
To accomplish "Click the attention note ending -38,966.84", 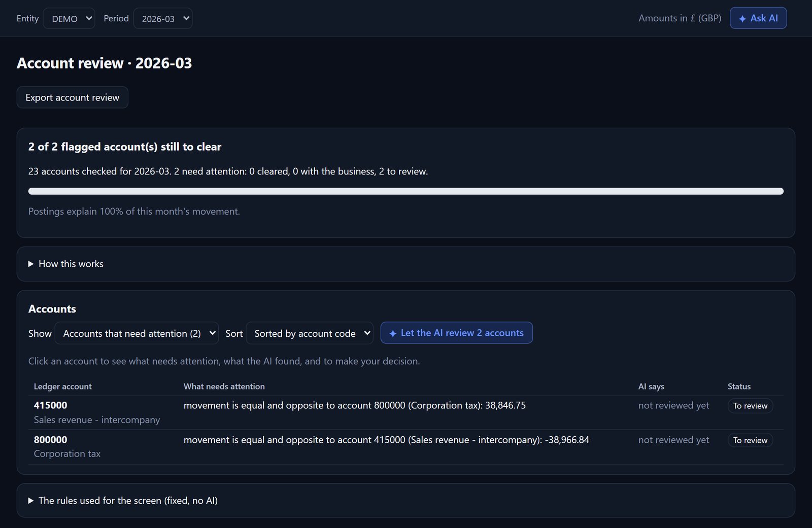I will point(386,440).
